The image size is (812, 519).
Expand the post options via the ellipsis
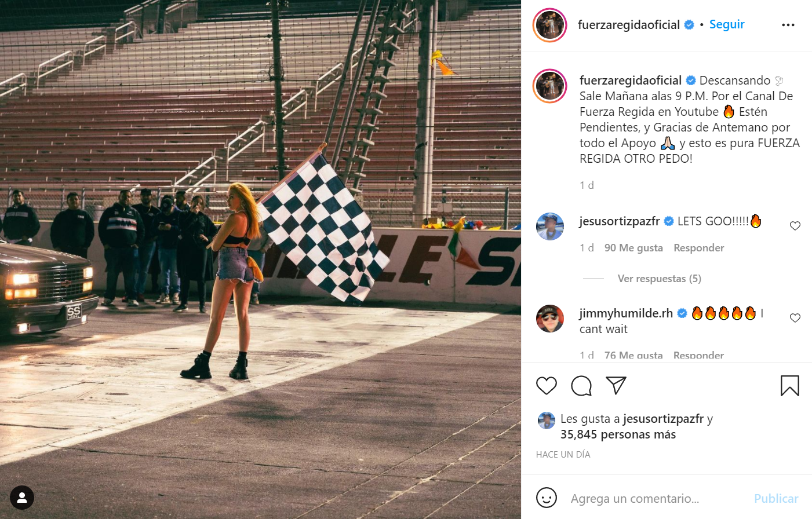tap(788, 24)
